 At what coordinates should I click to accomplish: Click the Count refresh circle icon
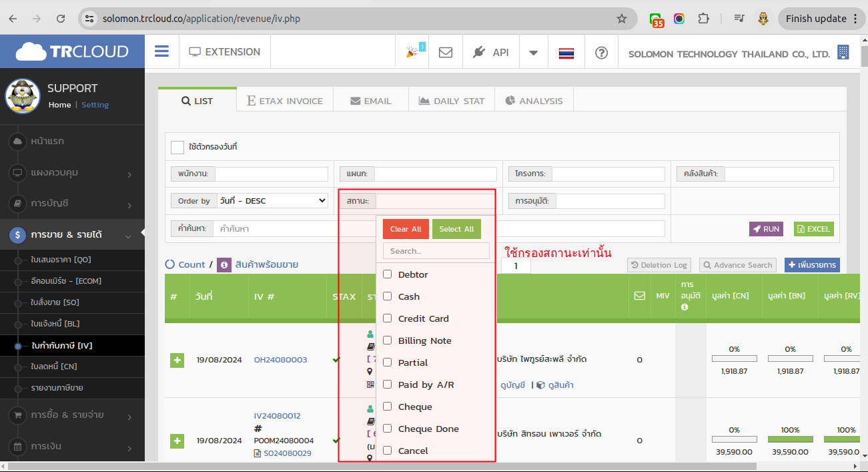pyautogui.click(x=170, y=264)
